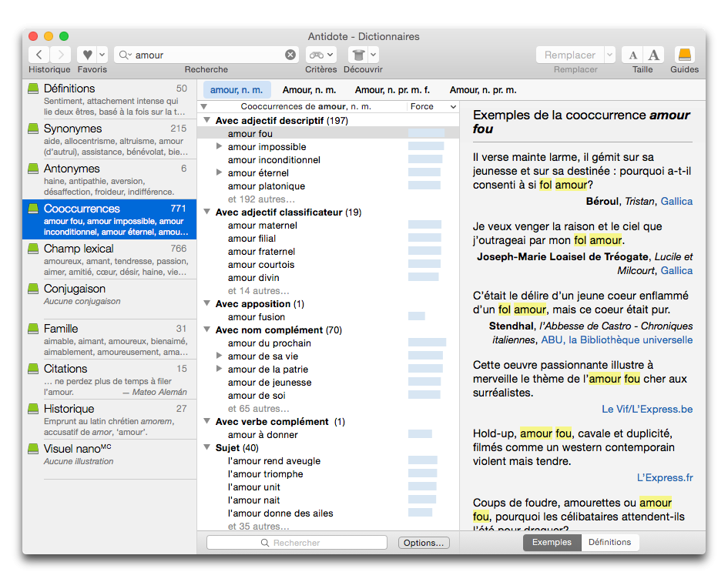Image resolution: width=728 pixels, height=582 pixels.
Task: Open Critères binoculars search tool
Action: click(320, 55)
